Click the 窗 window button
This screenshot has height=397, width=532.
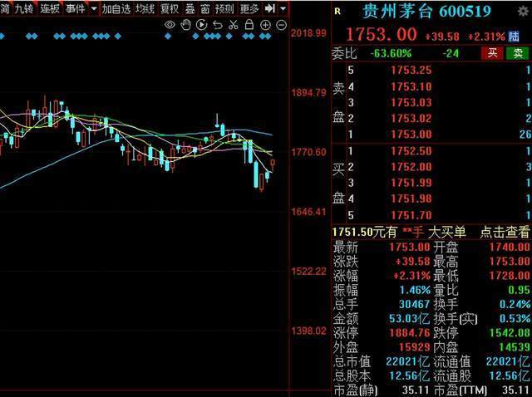coord(205,8)
